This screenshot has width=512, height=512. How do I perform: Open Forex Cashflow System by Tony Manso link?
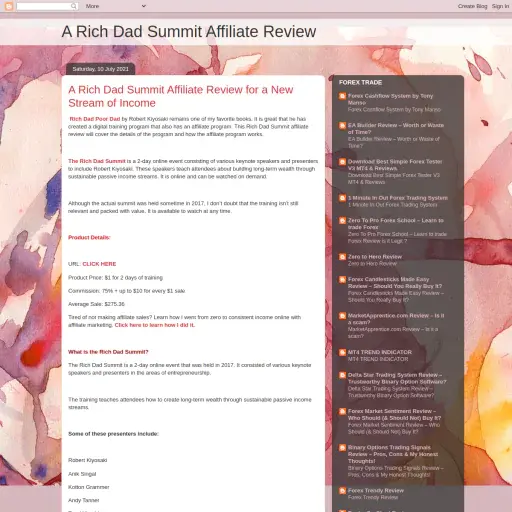point(390,99)
